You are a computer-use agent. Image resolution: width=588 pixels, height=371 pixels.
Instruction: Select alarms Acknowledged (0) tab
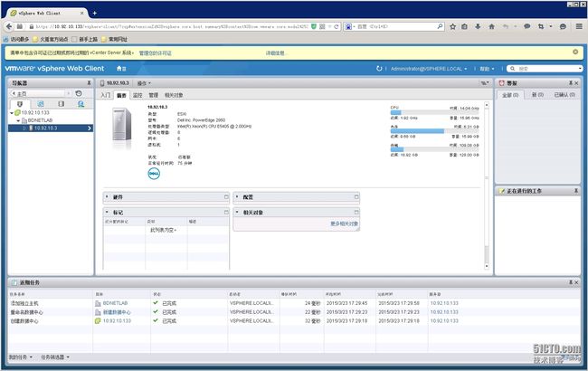click(564, 95)
